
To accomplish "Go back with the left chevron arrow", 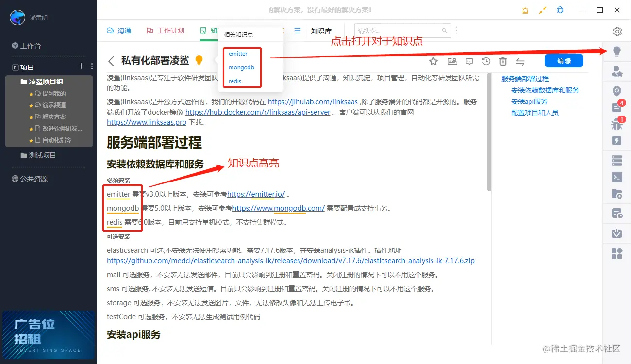I will pos(111,61).
